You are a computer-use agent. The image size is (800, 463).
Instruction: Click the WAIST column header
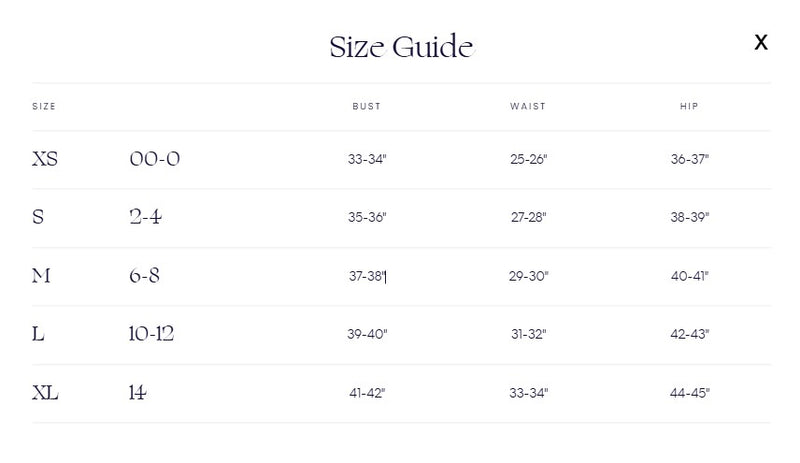[528, 106]
